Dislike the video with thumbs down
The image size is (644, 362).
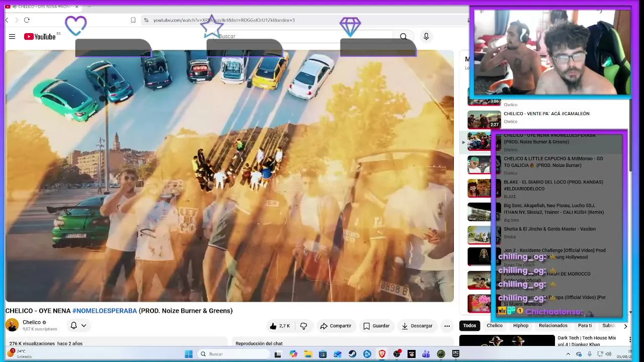pyautogui.click(x=303, y=326)
